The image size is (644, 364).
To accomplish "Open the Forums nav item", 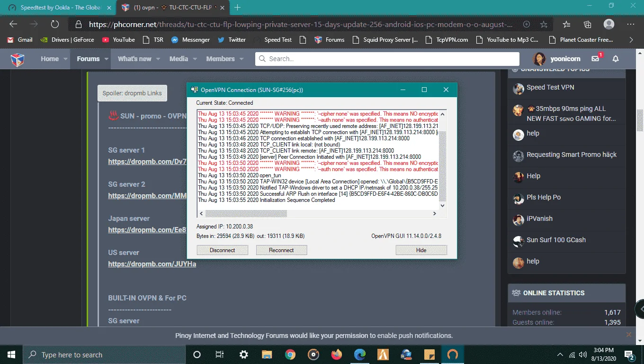I will (88, 59).
